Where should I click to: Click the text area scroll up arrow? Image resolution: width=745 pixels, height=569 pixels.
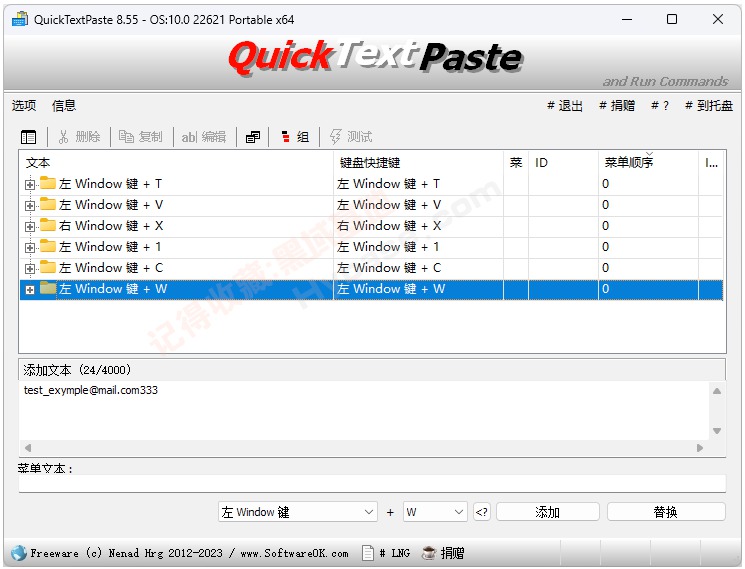tap(717, 391)
